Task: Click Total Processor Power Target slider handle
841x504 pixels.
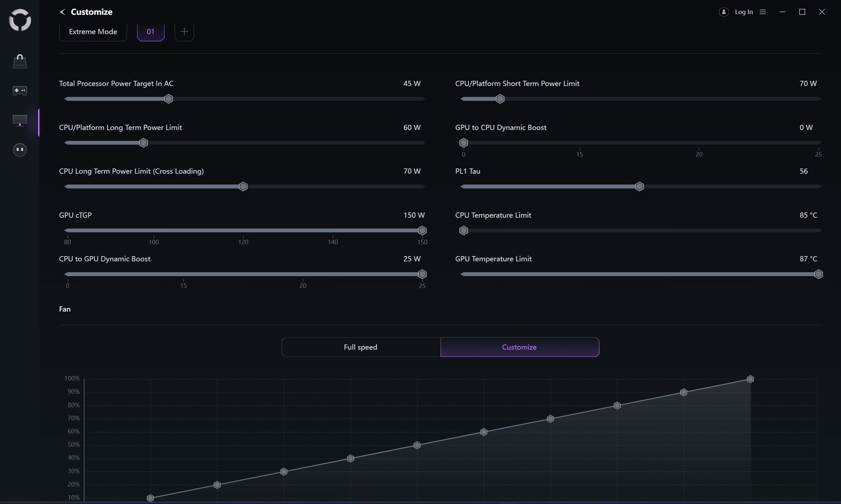Action: (168, 99)
